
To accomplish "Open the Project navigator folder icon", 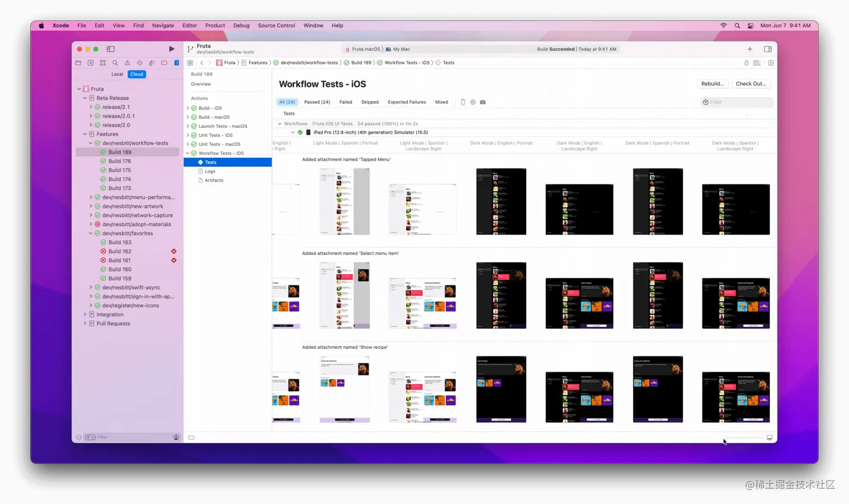I will pos(78,63).
